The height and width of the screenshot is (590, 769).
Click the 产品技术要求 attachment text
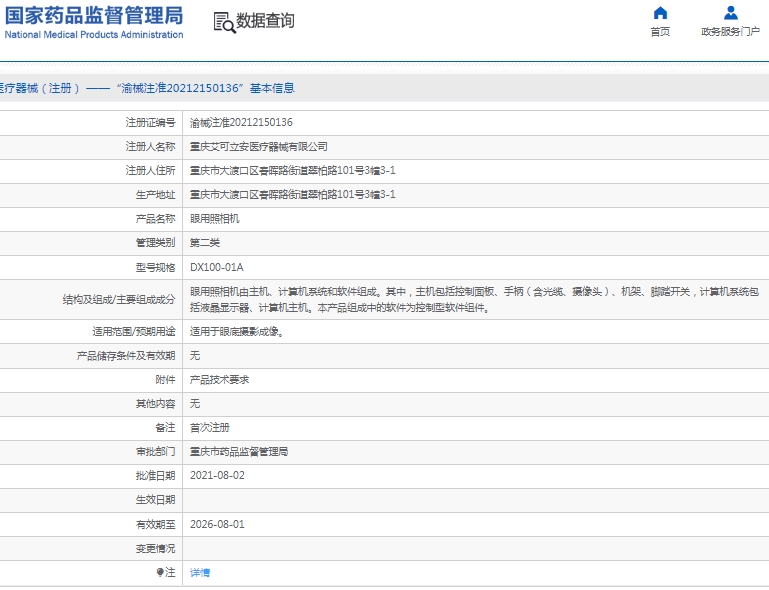coord(219,380)
